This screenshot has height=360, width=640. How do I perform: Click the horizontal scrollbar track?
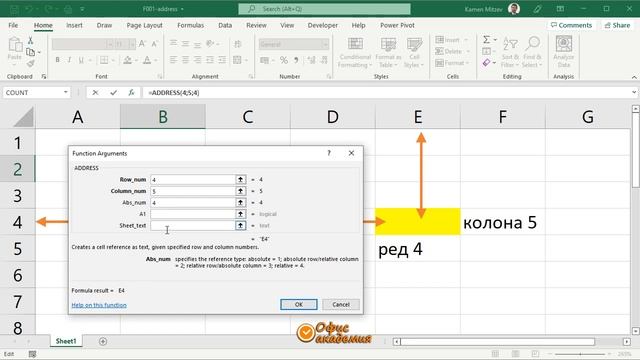(497, 342)
